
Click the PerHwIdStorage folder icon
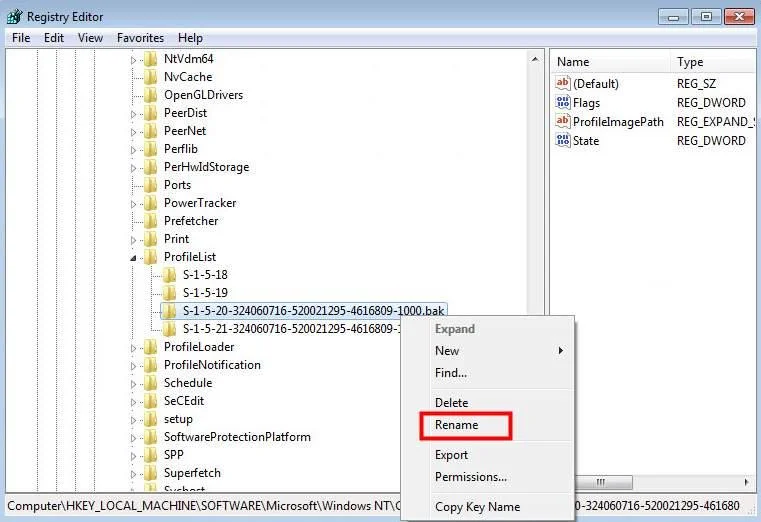(151, 167)
